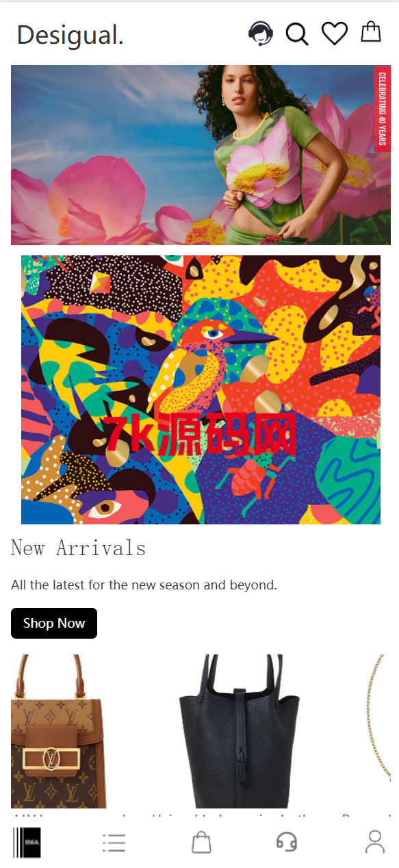The image size is (399, 868).
Task: Open the shopping bag in header
Action: [x=371, y=32]
